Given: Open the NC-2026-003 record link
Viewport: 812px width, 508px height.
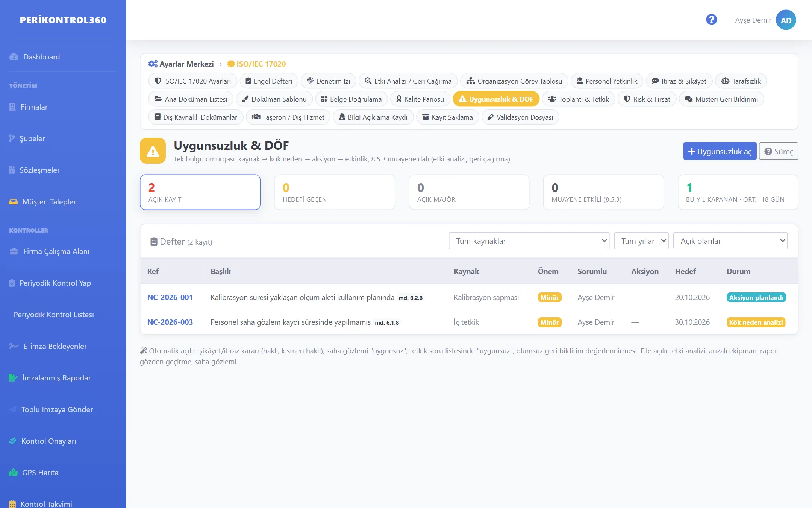Looking at the screenshot, I should 170,322.
